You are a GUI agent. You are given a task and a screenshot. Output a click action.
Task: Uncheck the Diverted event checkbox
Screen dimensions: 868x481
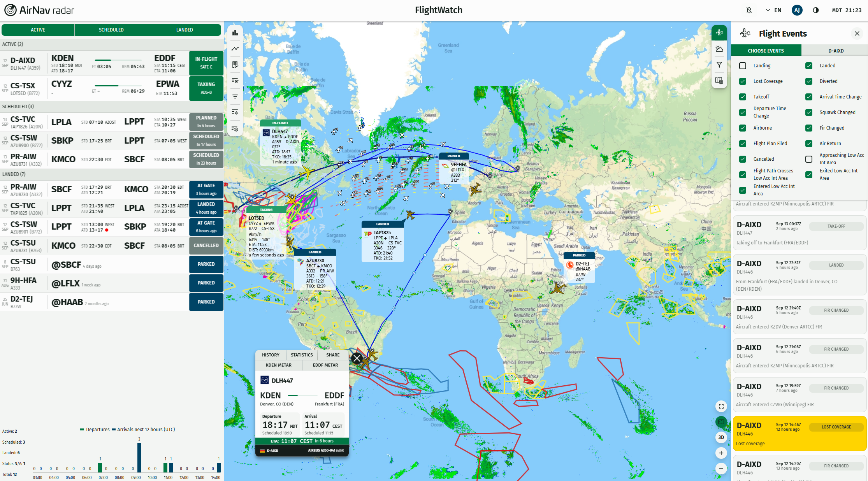[809, 81]
